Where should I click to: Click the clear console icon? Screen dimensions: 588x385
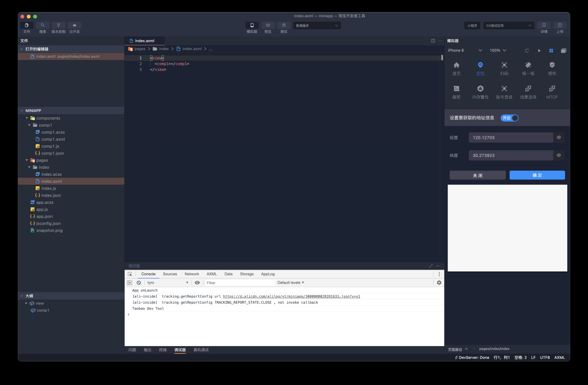(x=139, y=283)
